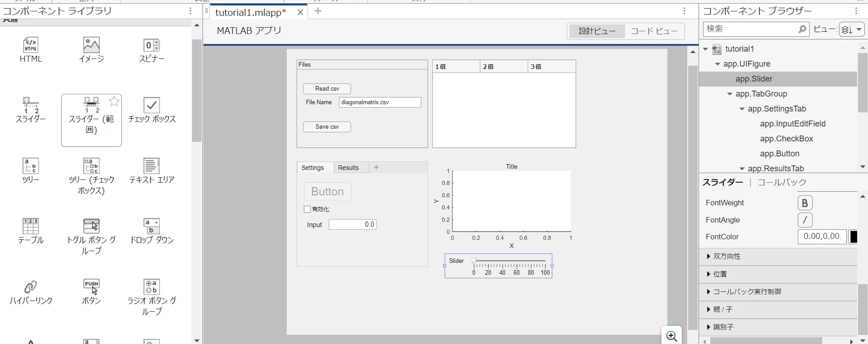868x344 pixels.
Task: Collapse the tutorial1 tree node
Action: [x=705, y=49]
